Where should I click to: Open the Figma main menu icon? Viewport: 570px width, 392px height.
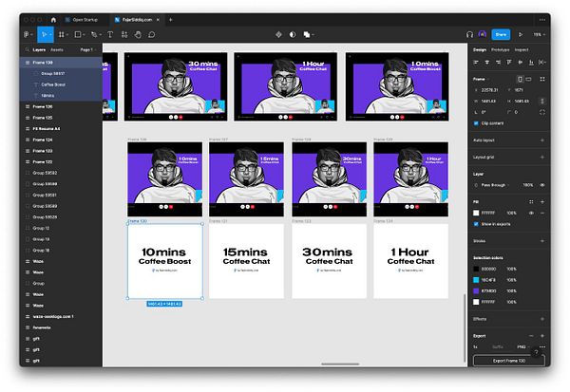click(x=27, y=34)
